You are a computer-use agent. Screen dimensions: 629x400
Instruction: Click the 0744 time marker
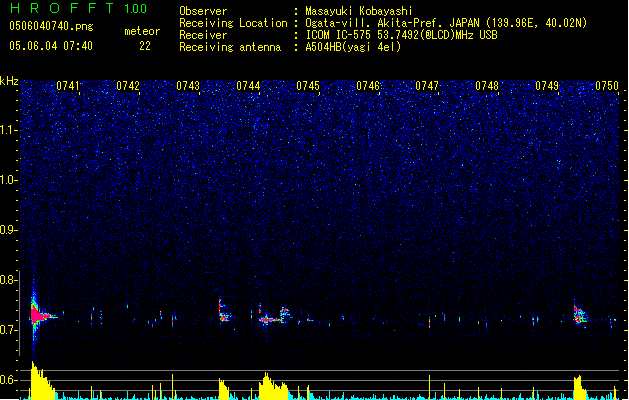coord(248,86)
